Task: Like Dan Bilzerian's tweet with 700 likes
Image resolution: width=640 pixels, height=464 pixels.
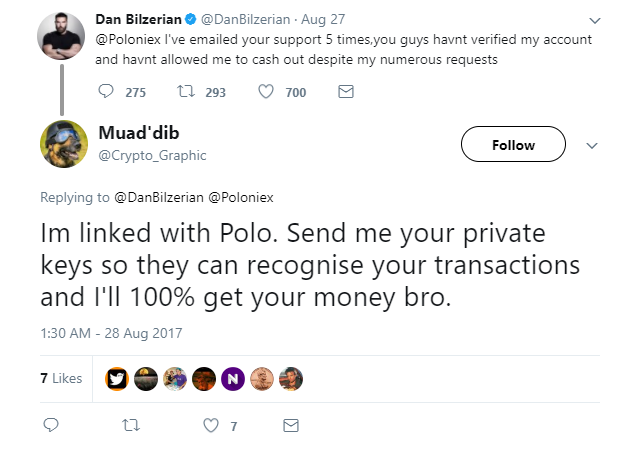Action: pos(267,92)
